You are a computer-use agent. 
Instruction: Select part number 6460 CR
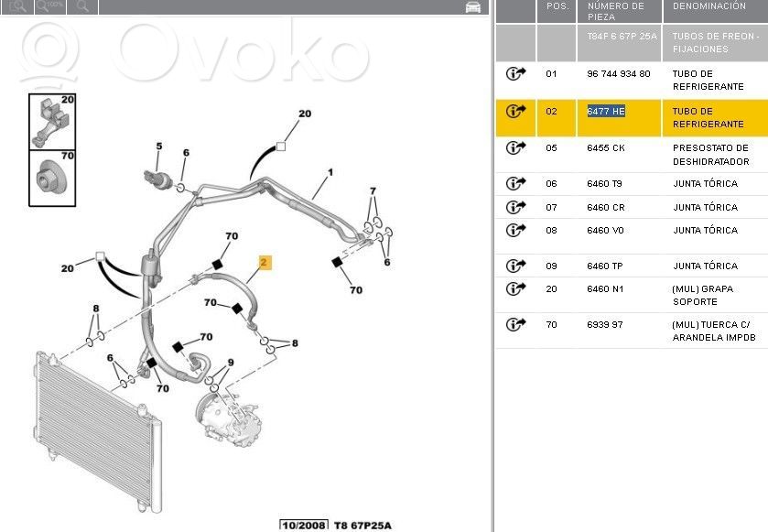coord(606,208)
